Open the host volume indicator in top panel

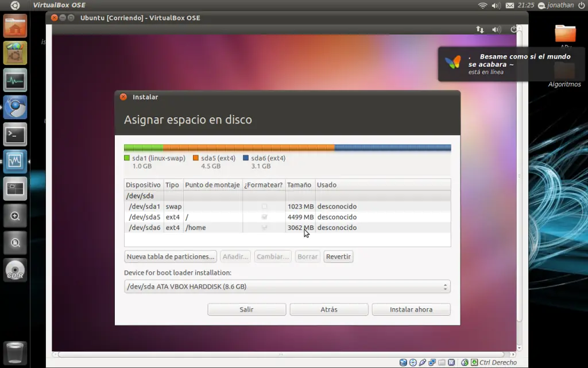click(496, 5)
